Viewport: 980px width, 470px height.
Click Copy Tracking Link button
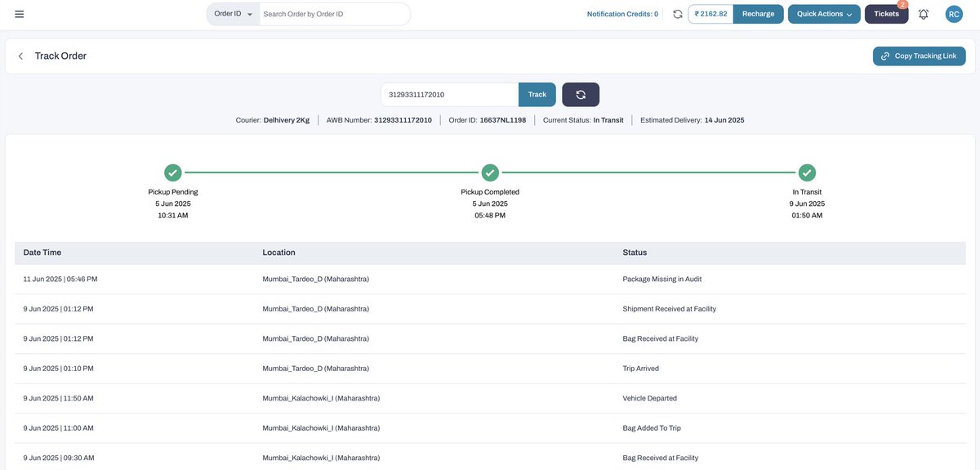pyautogui.click(x=919, y=56)
